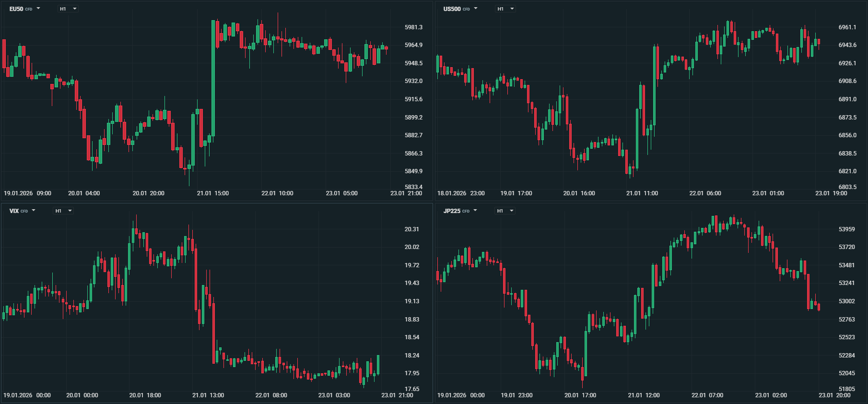Click the 6961.1 price on US500 axis
This screenshot has width=868, height=404.
[847, 27]
